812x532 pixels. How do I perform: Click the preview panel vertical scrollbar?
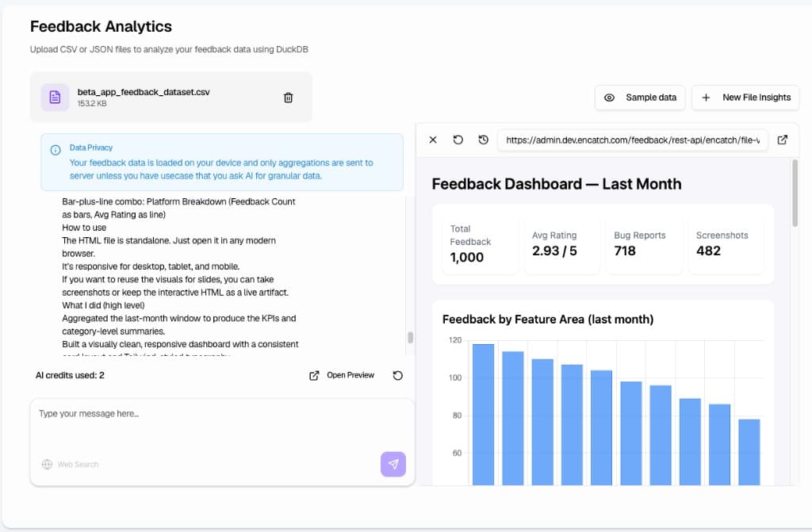(795, 193)
